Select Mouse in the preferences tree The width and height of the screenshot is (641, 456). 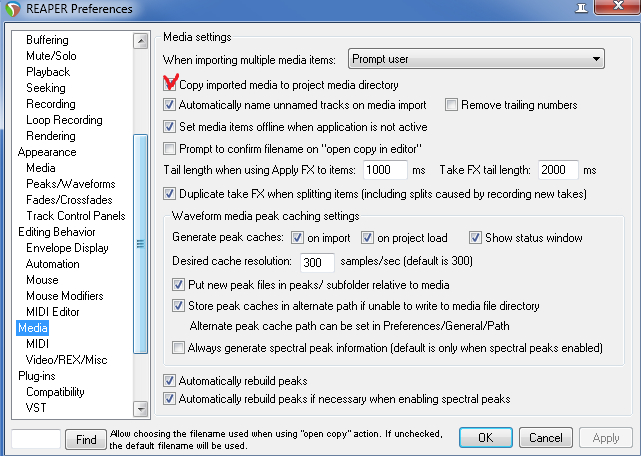42,279
